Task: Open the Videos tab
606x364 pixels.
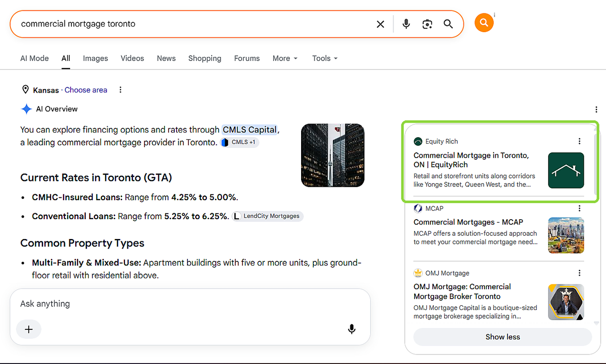Action: pyautogui.click(x=132, y=58)
